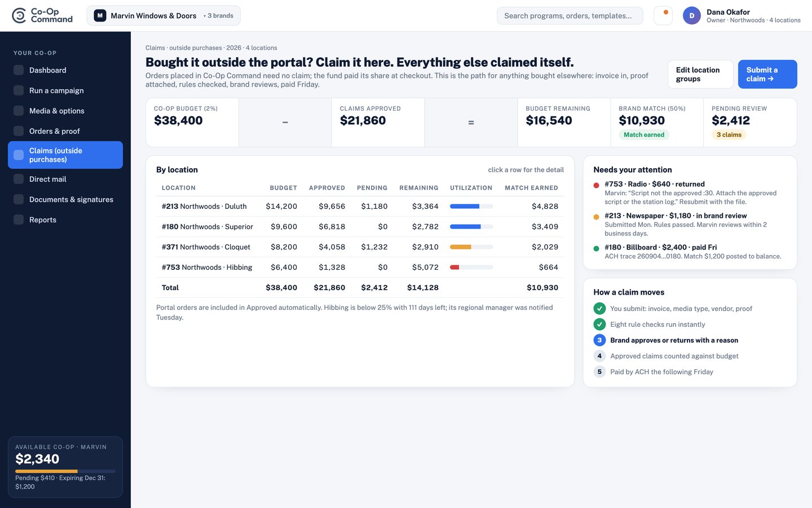Click the green check beside 'You submit' step

[x=599, y=309]
